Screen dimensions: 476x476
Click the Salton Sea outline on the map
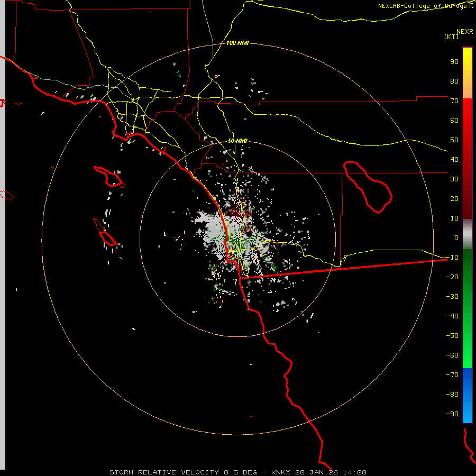(x=368, y=187)
